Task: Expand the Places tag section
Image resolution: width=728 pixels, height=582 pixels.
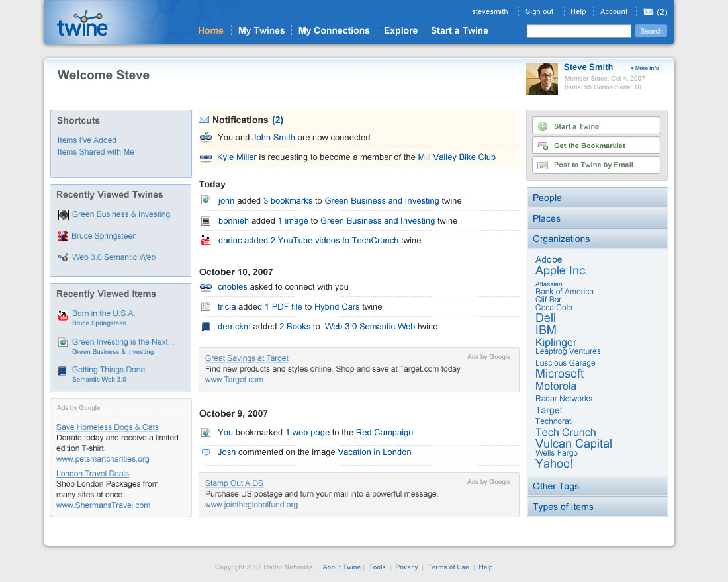Action: [597, 218]
